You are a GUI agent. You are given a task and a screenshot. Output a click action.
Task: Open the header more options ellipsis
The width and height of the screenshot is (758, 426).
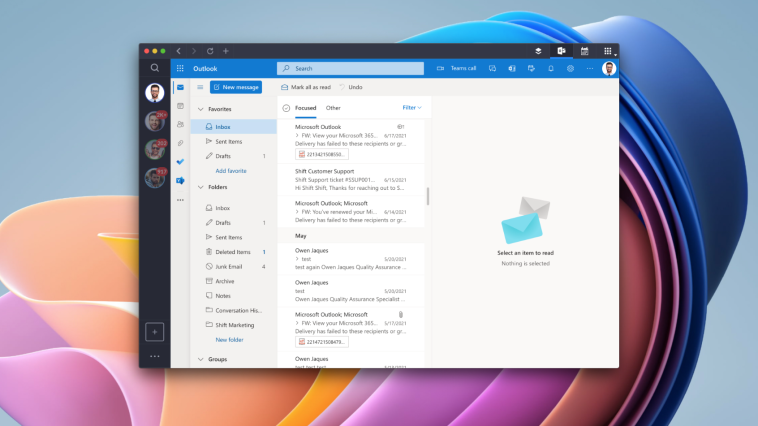[590, 68]
